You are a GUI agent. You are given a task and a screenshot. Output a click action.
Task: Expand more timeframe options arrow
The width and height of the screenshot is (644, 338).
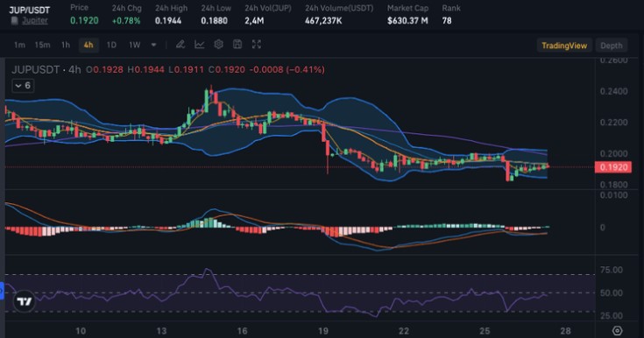coord(153,45)
